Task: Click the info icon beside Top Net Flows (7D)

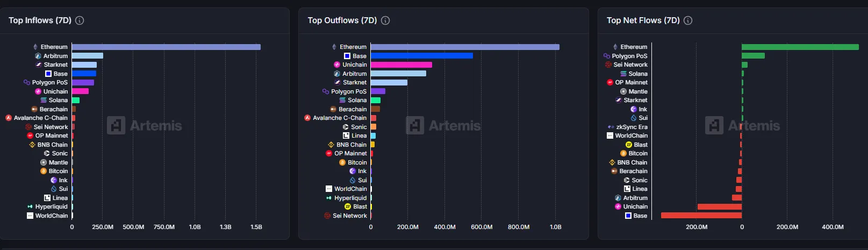Action: (x=688, y=20)
